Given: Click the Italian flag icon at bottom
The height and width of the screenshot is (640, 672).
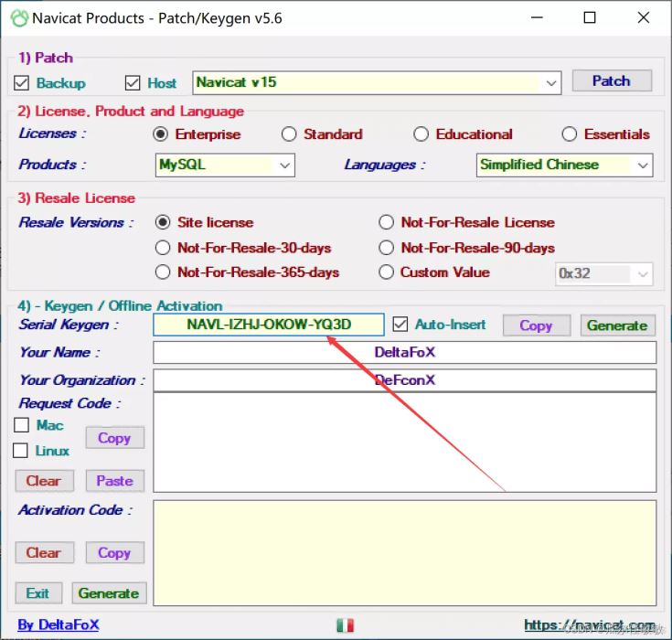Looking at the screenshot, I should coord(345,625).
